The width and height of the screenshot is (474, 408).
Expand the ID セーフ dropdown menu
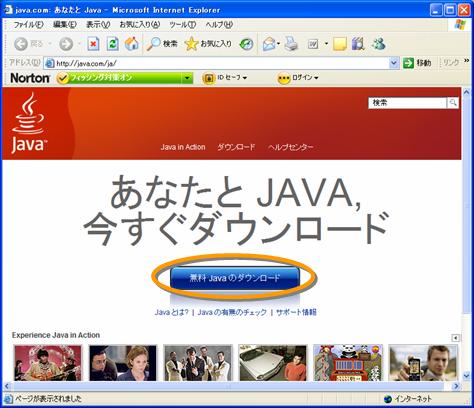(x=245, y=78)
